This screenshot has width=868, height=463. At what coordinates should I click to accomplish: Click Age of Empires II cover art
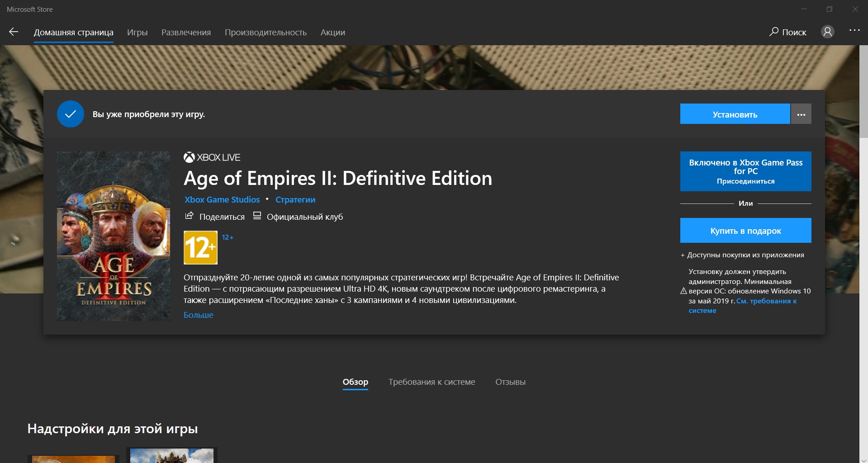114,236
